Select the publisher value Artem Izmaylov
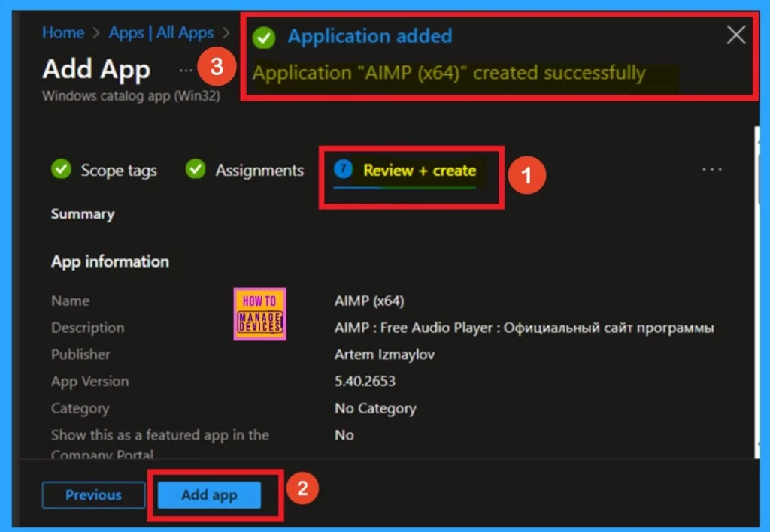Viewport: 770px width, 532px height. click(384, 355)
